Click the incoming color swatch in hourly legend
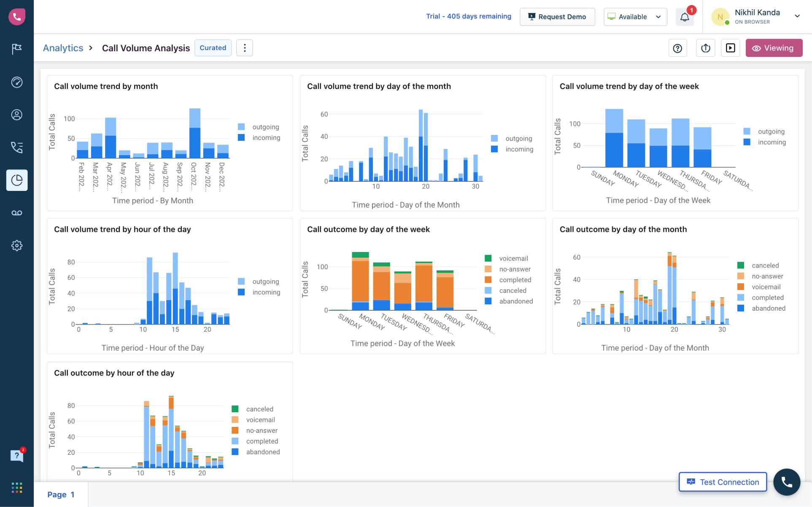This screenshot has height=507, width=812. point(241,292)
